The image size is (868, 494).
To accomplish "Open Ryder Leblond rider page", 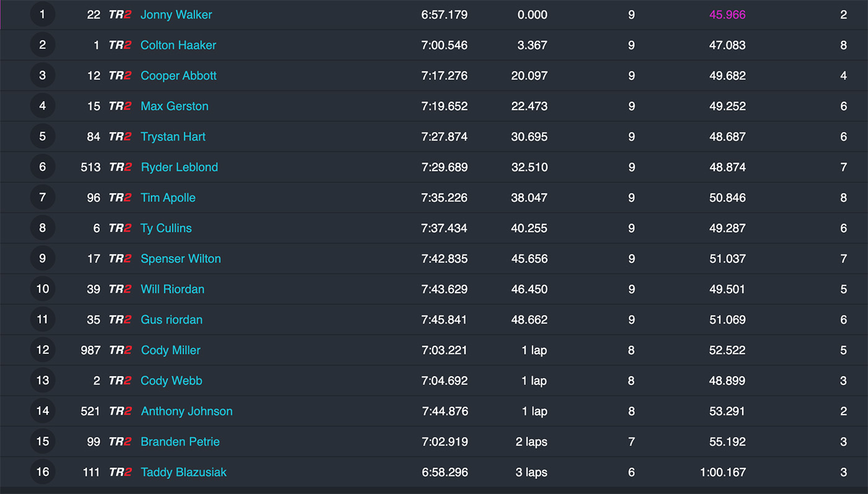I will point(179,167).
